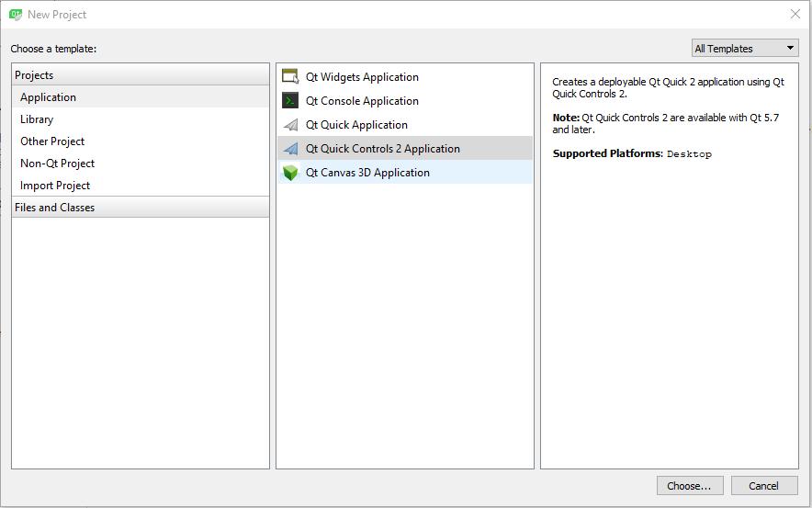Screen dimensions: 812x508
Task: Select the Library project category
Action: click(x=141, y=119)
